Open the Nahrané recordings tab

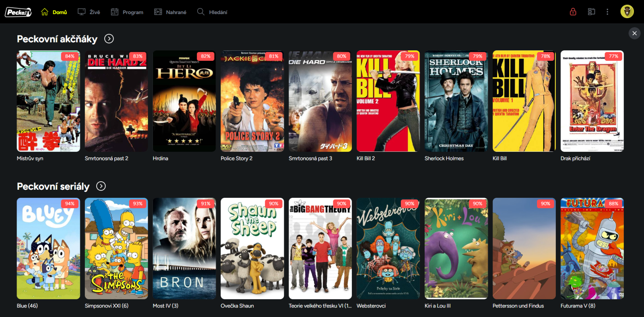[170, 12]
